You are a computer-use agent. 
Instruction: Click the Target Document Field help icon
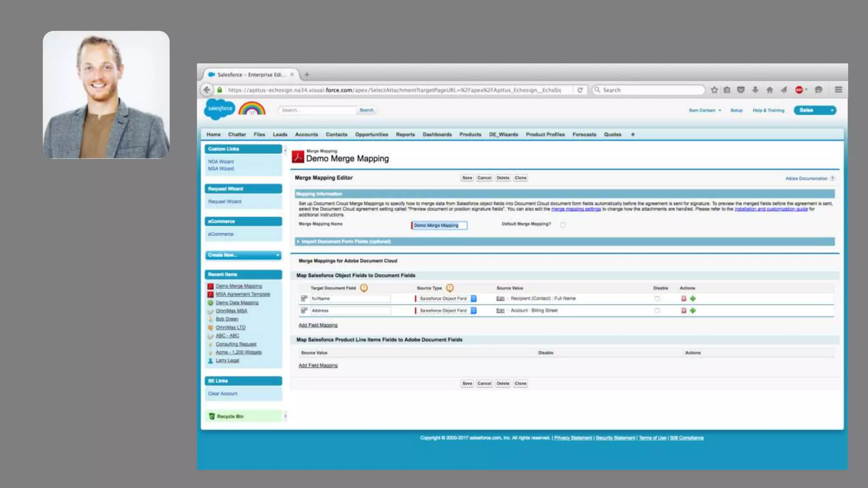click(x=364, y=288)
